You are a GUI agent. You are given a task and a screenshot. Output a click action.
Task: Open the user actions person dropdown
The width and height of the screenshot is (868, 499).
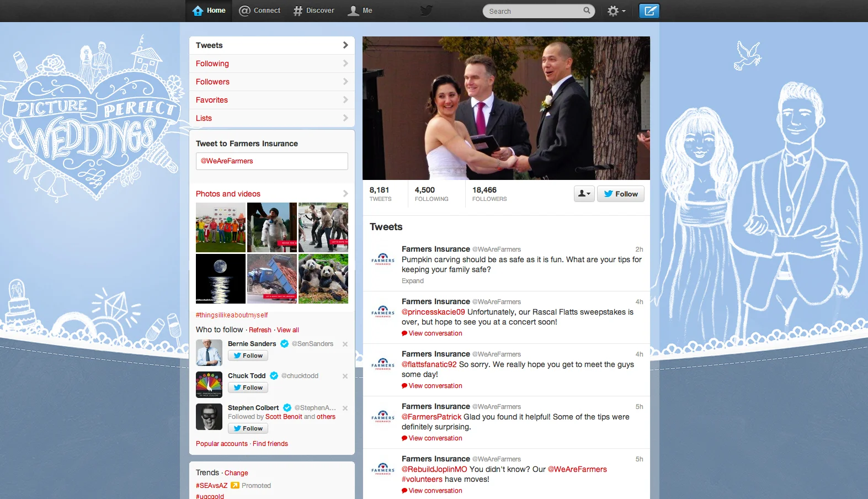click(584, 194)
